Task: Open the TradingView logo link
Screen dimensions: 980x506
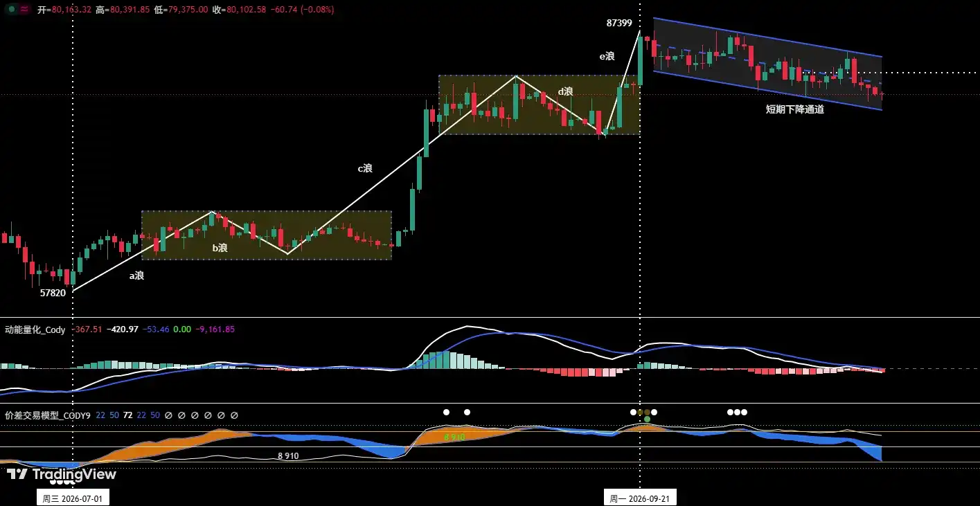Action: pyautogui.click(x=61, y=474)
